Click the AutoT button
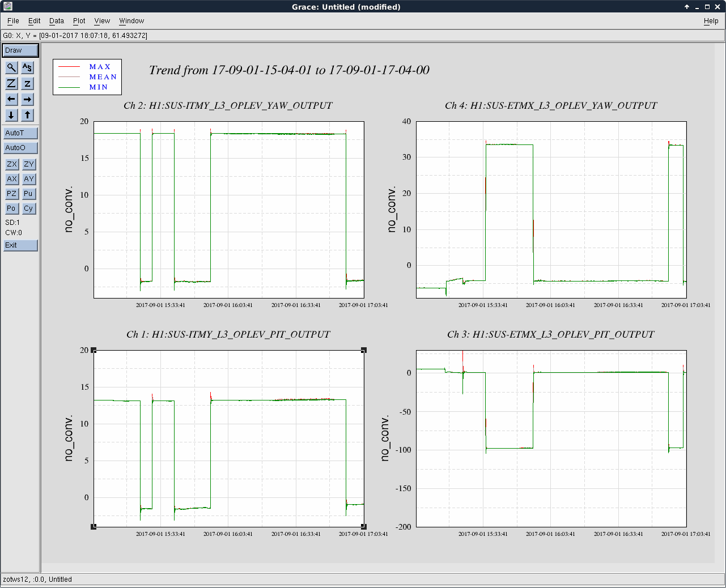 coord(20,133)
